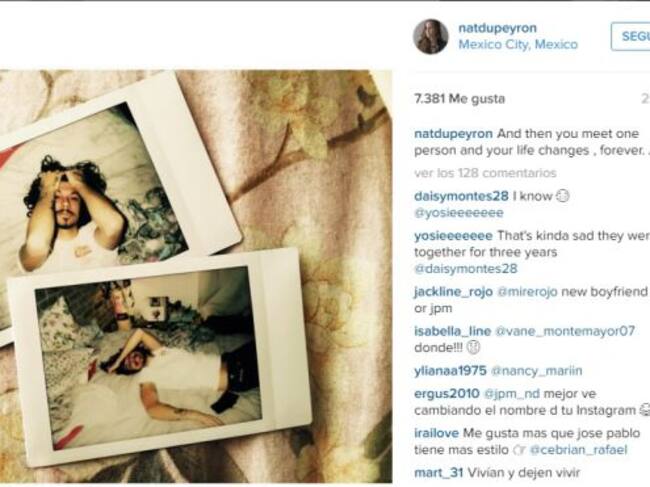The height and width of the screenshot is (487, 650).
Task: Open the Mexico City, Mexico location link
Action: [518, 44]
